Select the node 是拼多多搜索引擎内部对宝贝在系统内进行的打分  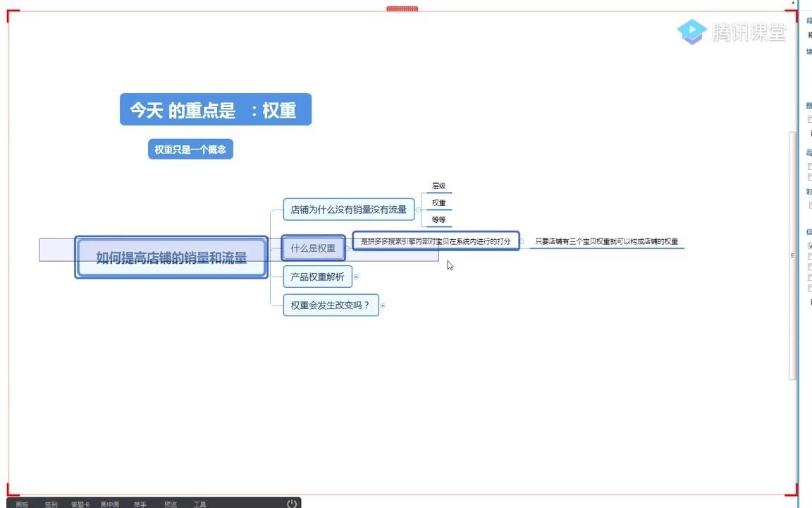436,241
